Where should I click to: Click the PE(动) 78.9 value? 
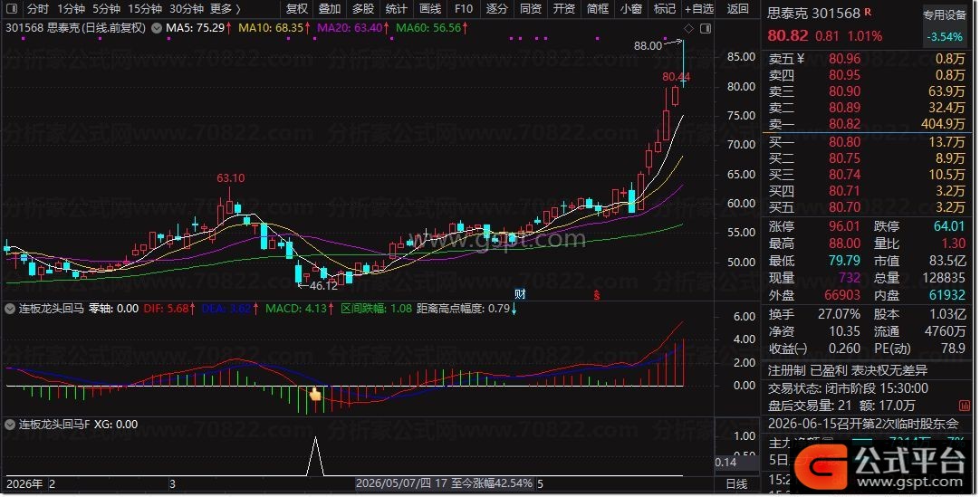953,349
